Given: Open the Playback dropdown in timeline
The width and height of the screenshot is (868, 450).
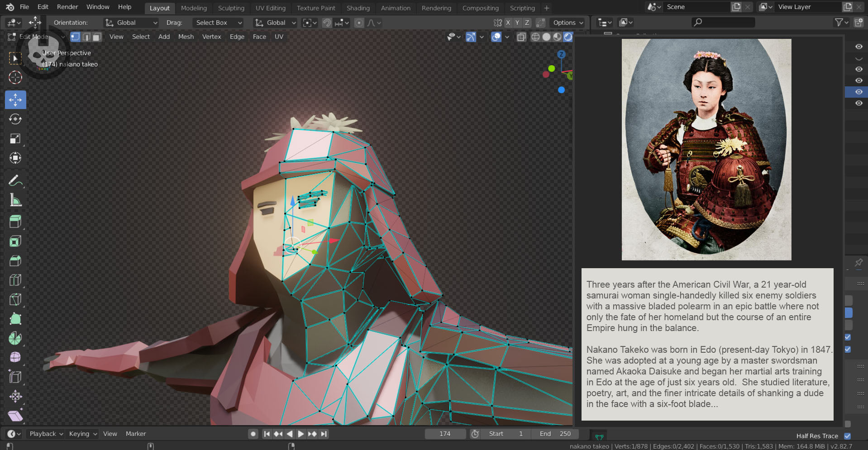Looking at the screenshot, I should click(46, 434).
